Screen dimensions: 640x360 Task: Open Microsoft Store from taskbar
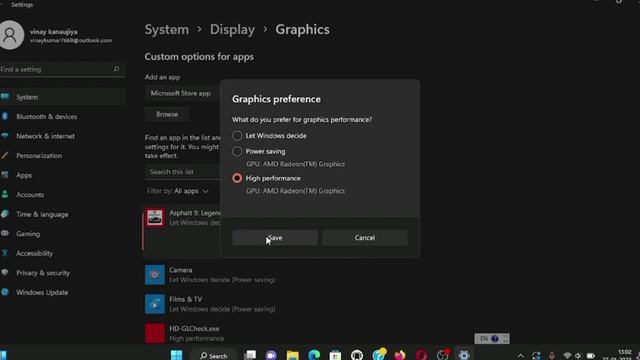click(335, 355)
